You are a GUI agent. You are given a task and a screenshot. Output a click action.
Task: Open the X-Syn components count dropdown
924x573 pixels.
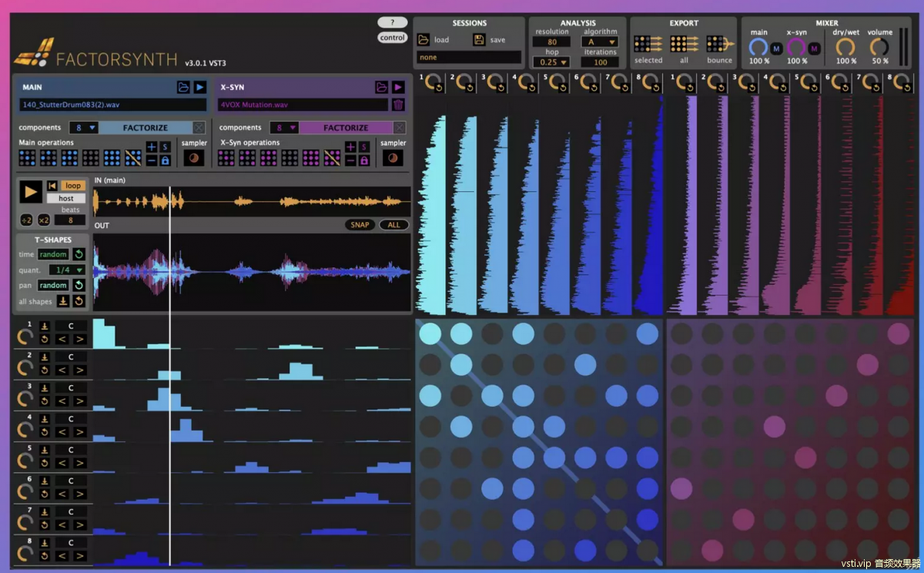[x=283, y=128]
